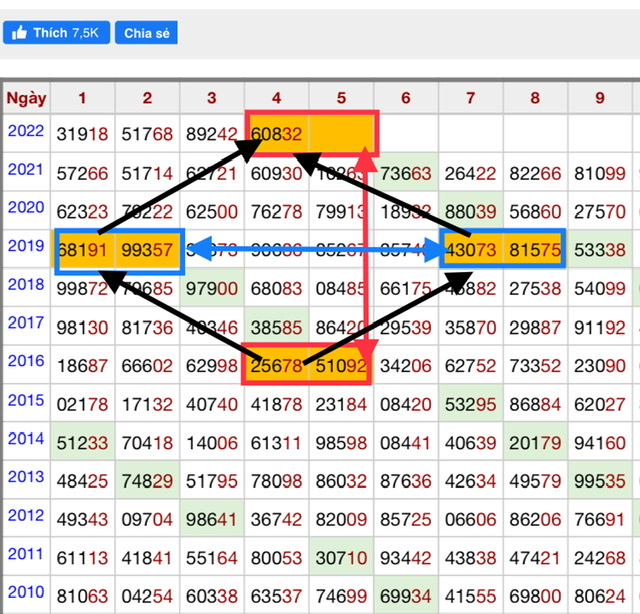Click cell 31918 in the 2022 row
This screenshot has height=614, width=640.
click(84, 134)
